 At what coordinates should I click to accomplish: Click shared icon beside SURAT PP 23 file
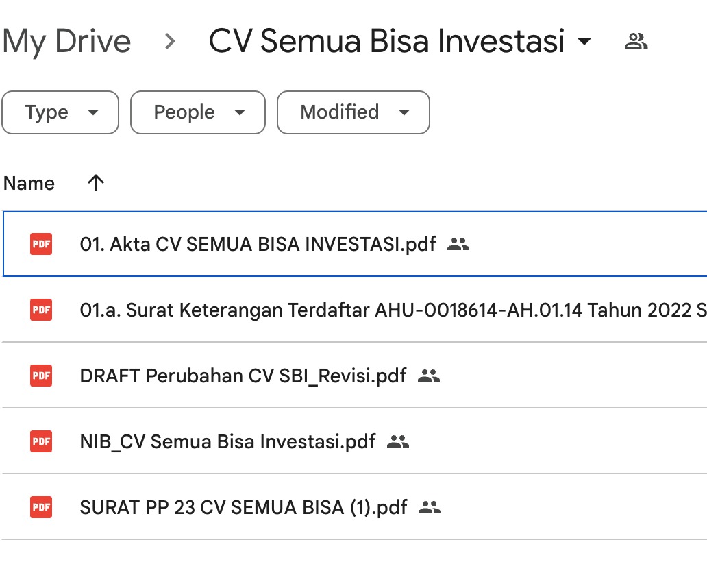429,507
